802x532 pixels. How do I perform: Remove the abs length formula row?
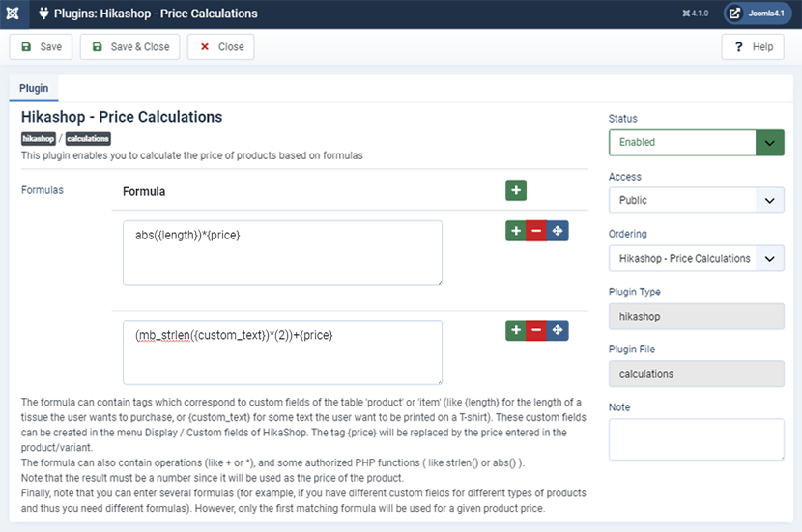pos(536,231)
